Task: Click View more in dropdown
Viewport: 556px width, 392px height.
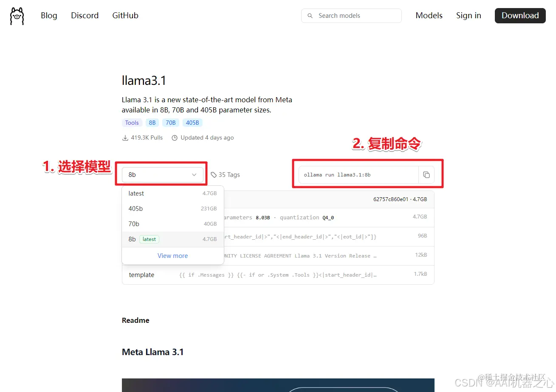Action: pos(172,256)
